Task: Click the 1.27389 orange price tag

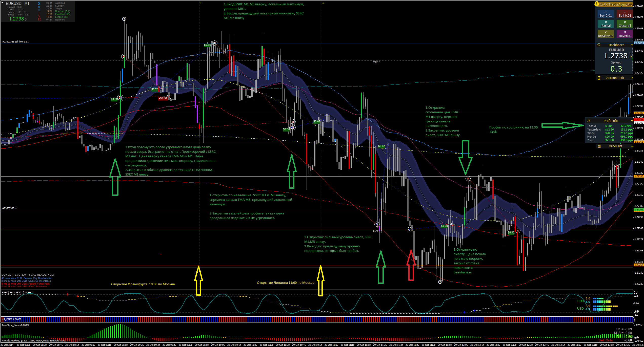Action: tap(639, 113)
